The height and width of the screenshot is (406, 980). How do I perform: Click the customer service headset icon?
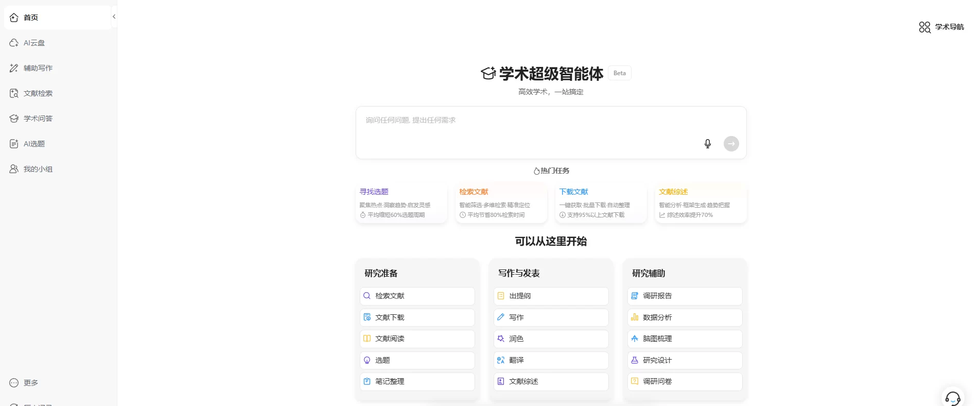[953, 398]
